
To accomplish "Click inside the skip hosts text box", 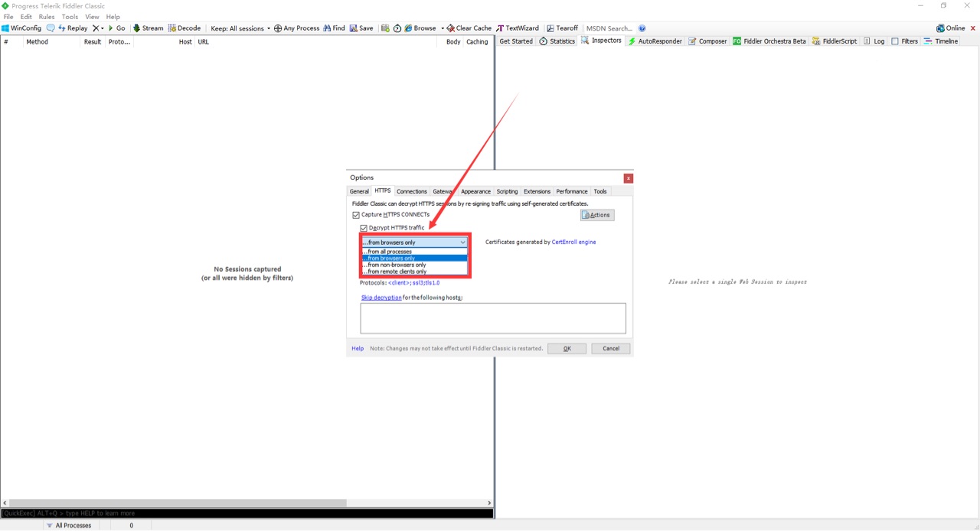I will 493,318.
